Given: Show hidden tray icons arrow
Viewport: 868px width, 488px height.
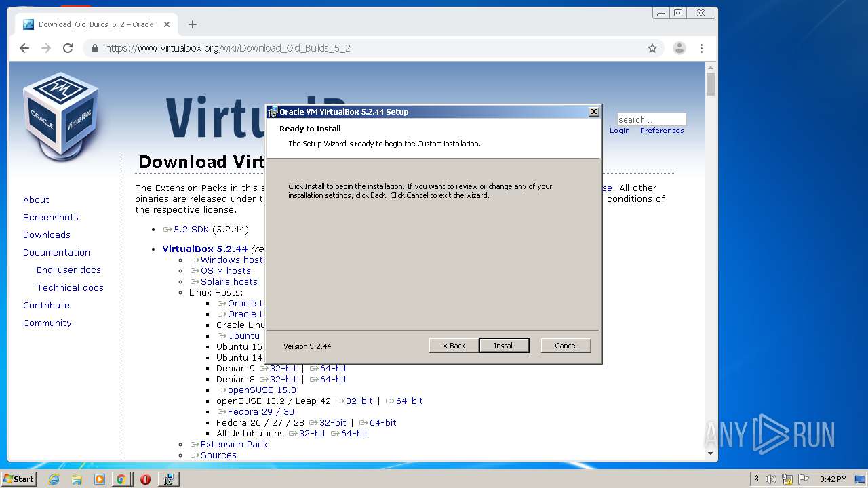Looking at the screenshot, I should click(756, 479).
